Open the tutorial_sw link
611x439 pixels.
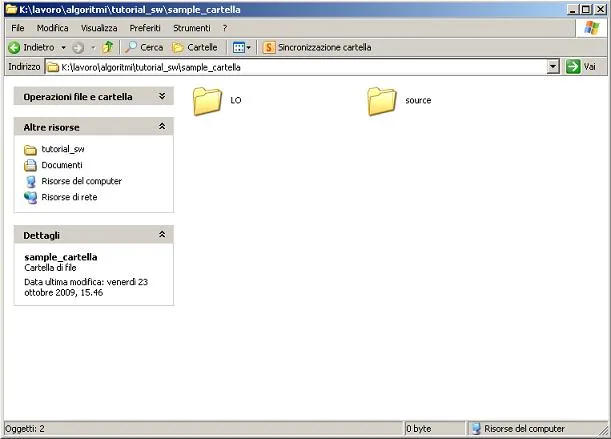pyautogui.click(x=63, y=149)
